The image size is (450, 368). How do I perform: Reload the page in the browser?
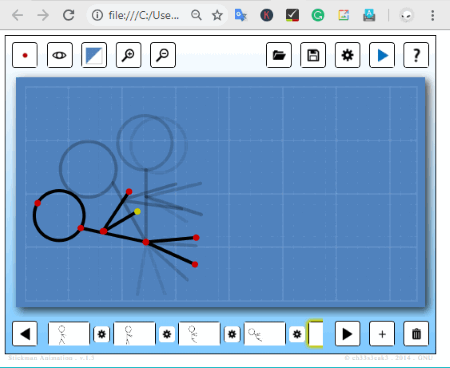click(x=69, y=15)
